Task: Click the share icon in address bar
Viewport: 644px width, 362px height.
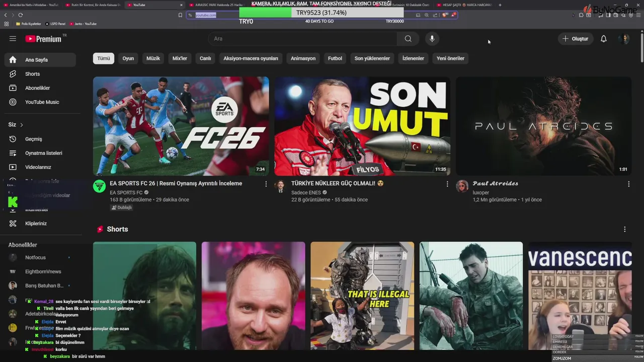Action: tap(435, 15)
